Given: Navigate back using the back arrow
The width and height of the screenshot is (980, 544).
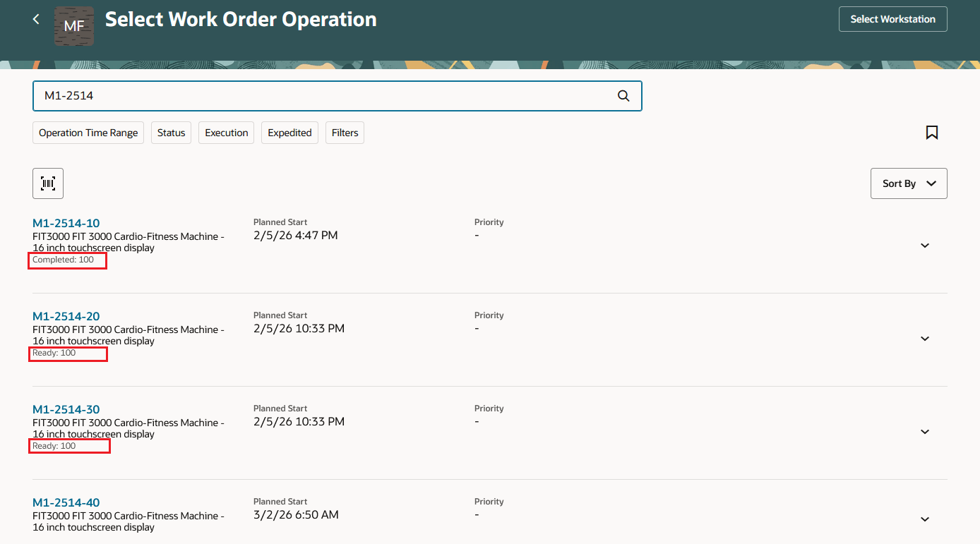Looking at the screenshot, I should 35,19.
